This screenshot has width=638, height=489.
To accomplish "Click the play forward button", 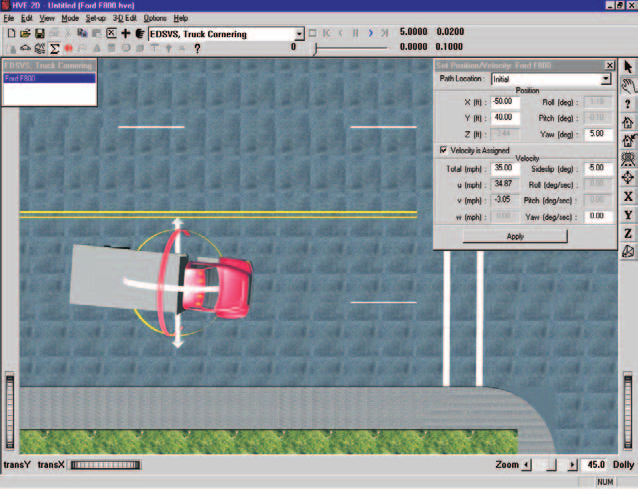I will coord(370,33).
